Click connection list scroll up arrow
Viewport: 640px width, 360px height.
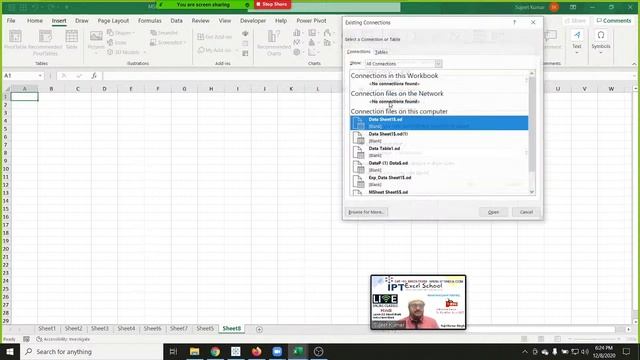point(532,73)
